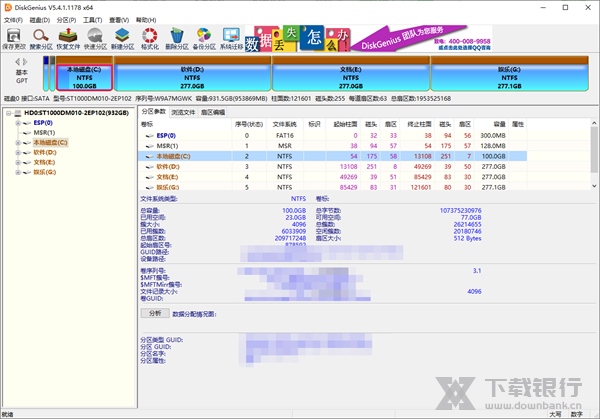Expand the ESP(0) partition in tree
This screenshot has height=419, width=600.
17,123
